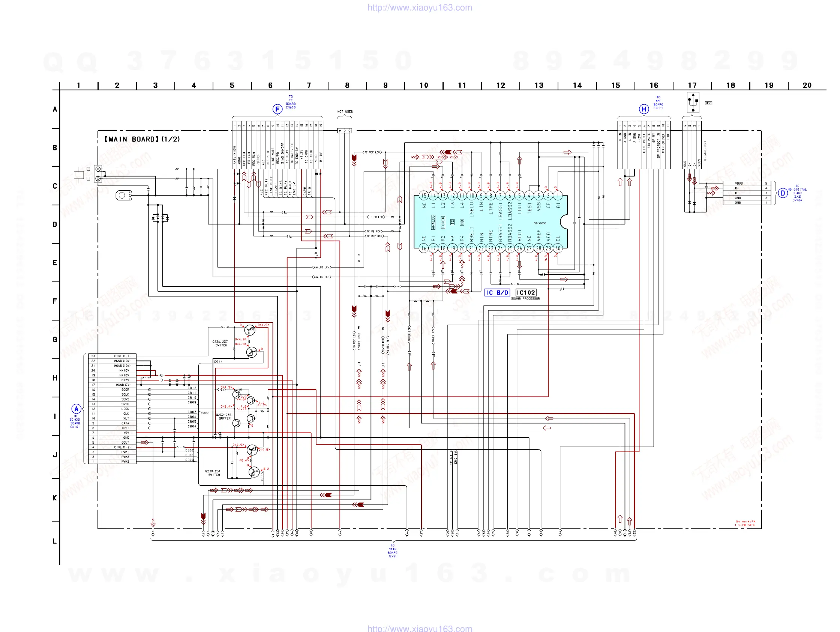Click the blue circled D connector marker
The image size is (840, 632).
(x=783, y=193)
